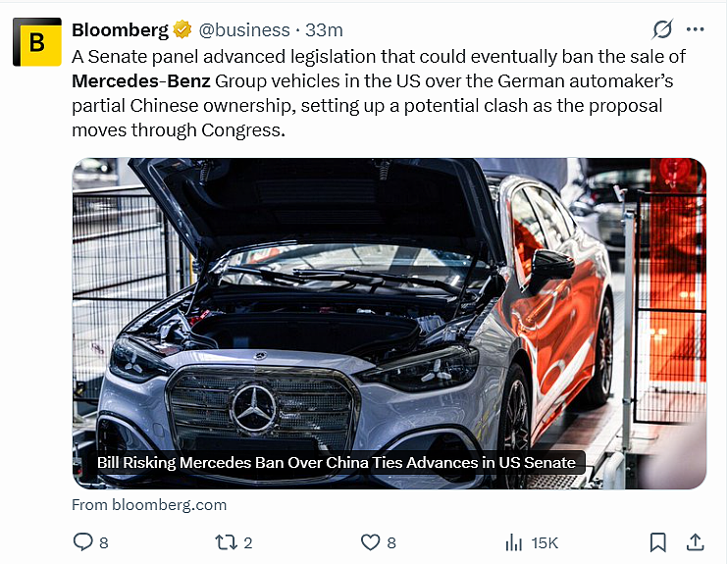Click the repost count 2
The height and width of the screenshot is (564, 728).
248,542
